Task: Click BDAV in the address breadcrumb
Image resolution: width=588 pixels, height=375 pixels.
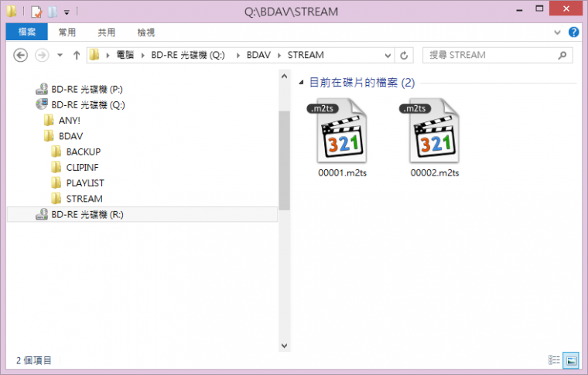Action: [258, 56]
